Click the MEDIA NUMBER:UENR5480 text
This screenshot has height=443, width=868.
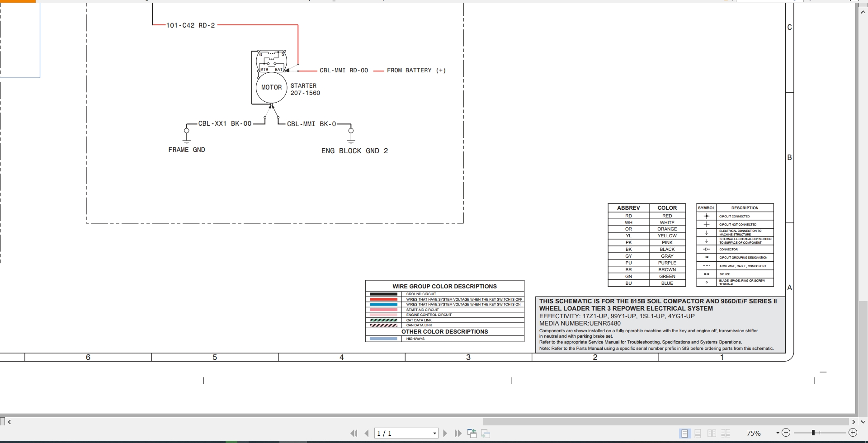580,323
